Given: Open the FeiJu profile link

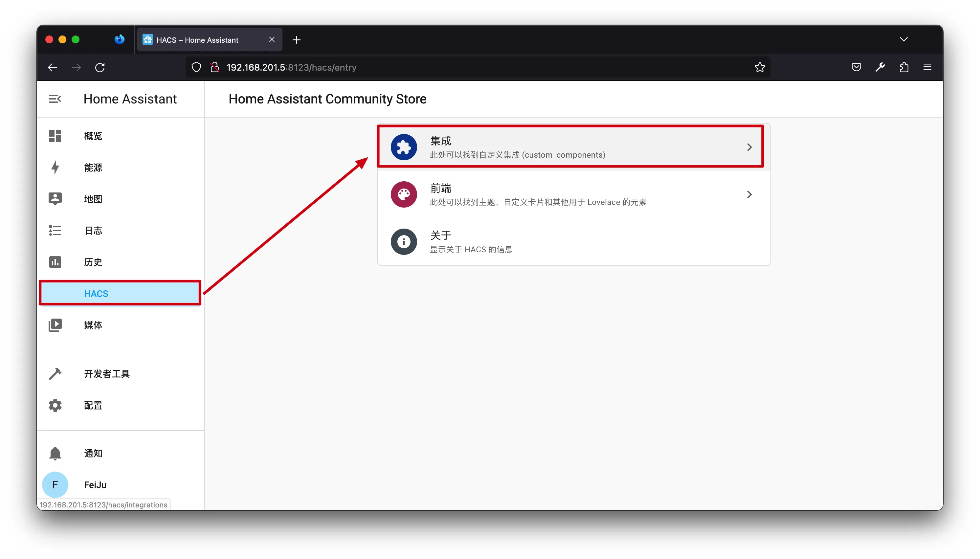Looking at the screenshot, I should click(x=120, y=484).
